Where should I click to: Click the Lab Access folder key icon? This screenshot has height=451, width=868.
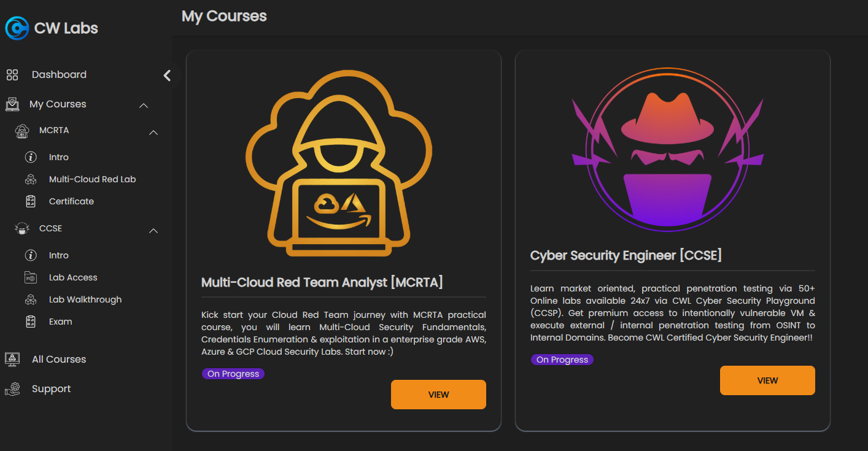click(31, 277)
